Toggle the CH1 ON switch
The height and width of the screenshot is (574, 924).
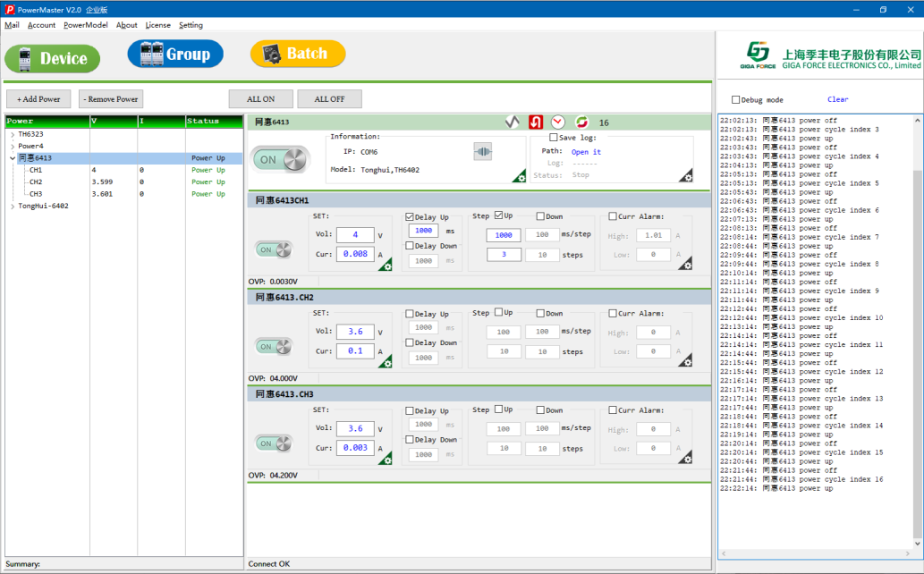click(x=274, y=249)
